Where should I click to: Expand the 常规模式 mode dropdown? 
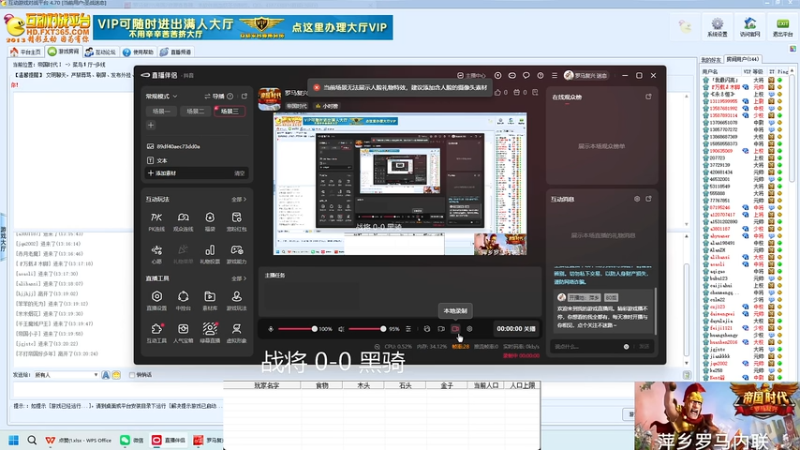point(161,96)
